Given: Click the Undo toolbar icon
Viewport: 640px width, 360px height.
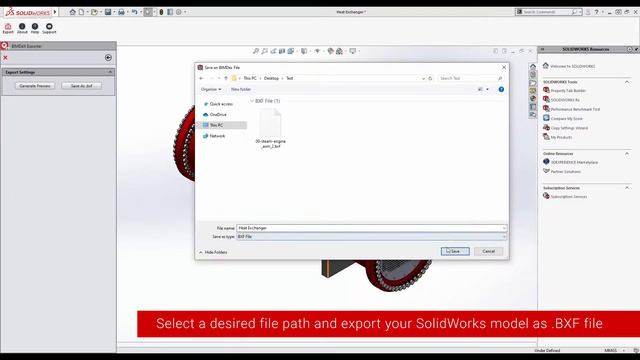Looking at the screenshot, I should (x=134, y=12).
